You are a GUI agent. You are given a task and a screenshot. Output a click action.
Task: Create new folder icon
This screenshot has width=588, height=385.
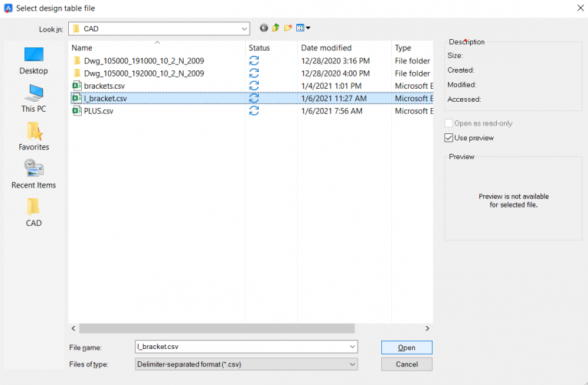288,28
